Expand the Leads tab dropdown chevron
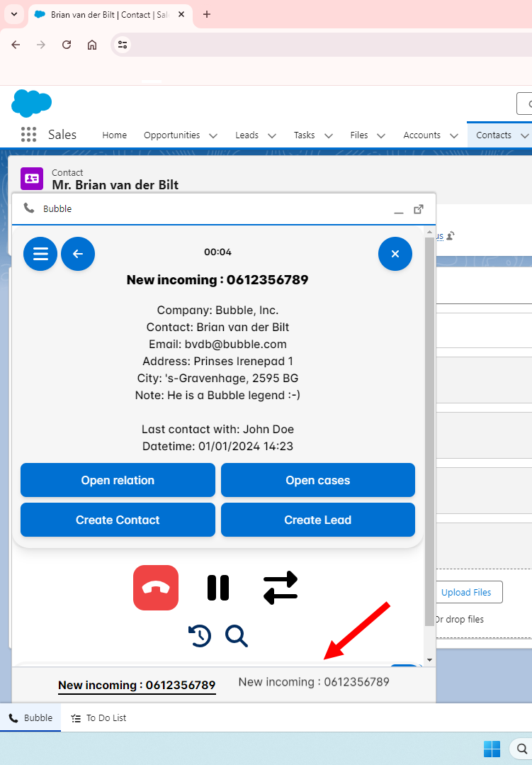Image resolution: width=532 pixels, height=765 pixels. point(271,135)
